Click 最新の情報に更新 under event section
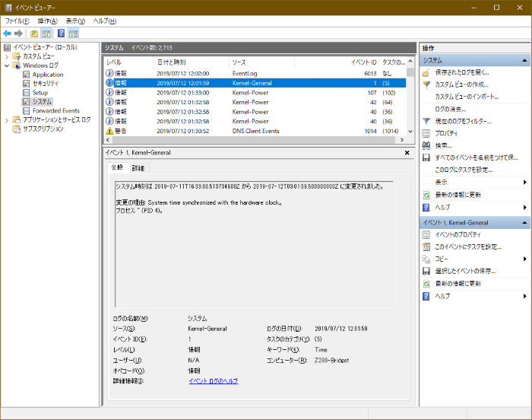 458,284
